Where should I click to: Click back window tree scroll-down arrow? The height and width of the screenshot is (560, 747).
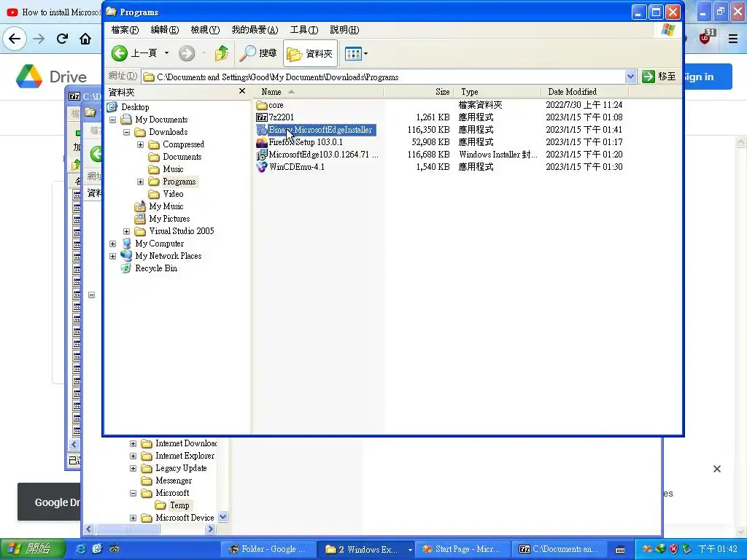tap(223, 517)
